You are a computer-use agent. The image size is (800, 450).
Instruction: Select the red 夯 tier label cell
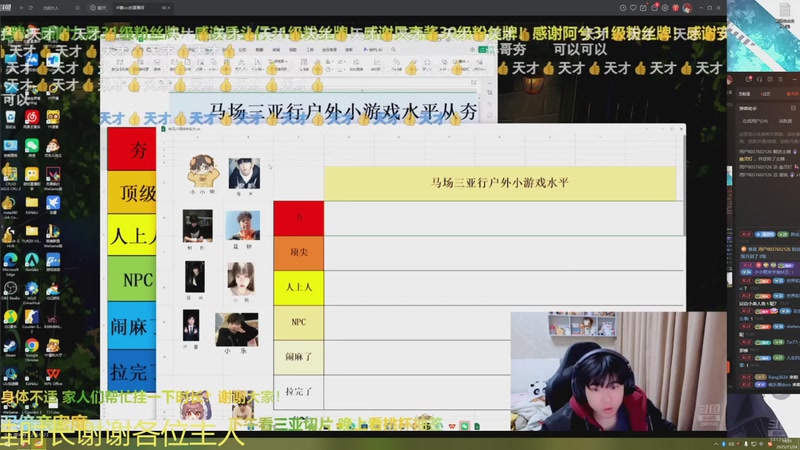point(299,218)
